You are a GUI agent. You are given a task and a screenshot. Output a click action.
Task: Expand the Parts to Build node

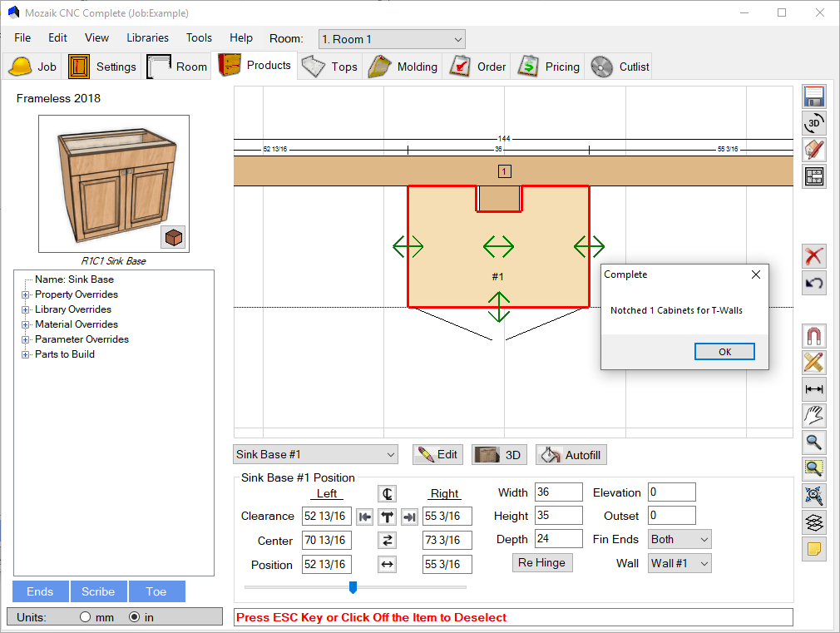point(25,354)
